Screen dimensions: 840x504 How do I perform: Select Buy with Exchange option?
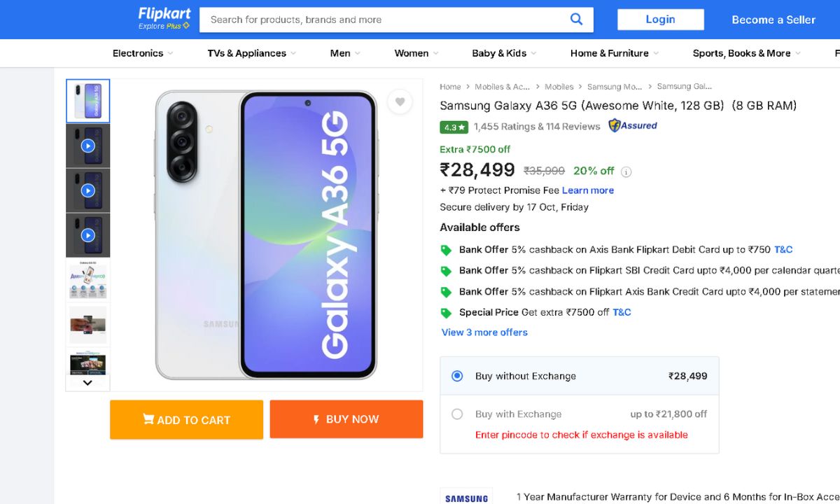point(457,414)
